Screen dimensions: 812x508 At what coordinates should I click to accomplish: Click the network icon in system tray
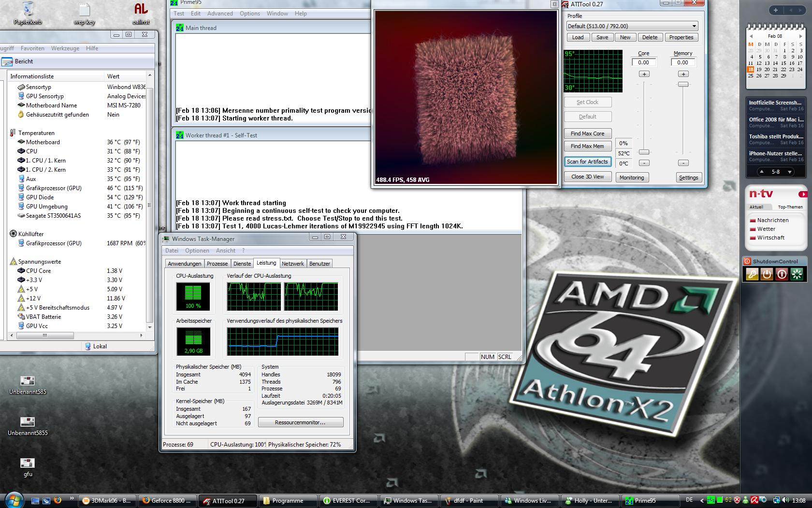(x=776, y=500)
